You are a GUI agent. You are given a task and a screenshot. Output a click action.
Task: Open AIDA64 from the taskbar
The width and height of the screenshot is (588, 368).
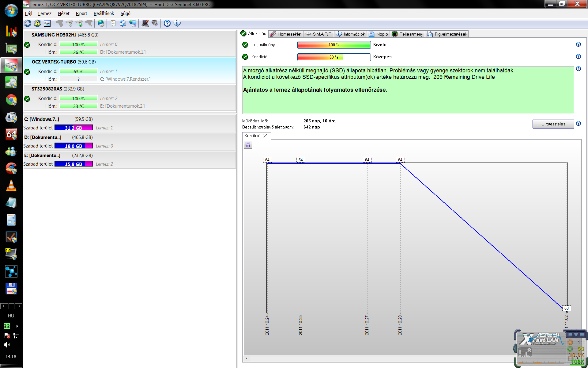[x=11, y=134]
